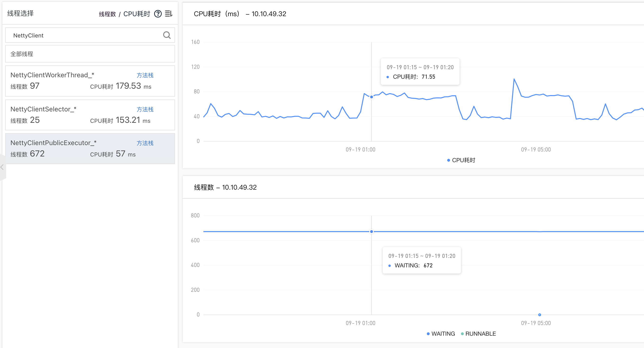Click the sort order icon
This screenshot has height=348, width=644.
169,14
